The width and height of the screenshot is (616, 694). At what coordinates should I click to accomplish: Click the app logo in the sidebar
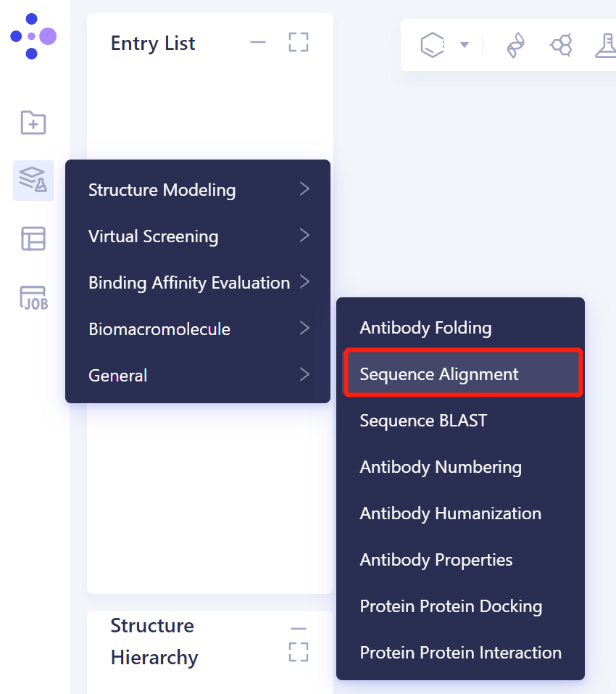pyautogui.click(x=33, y=36)
